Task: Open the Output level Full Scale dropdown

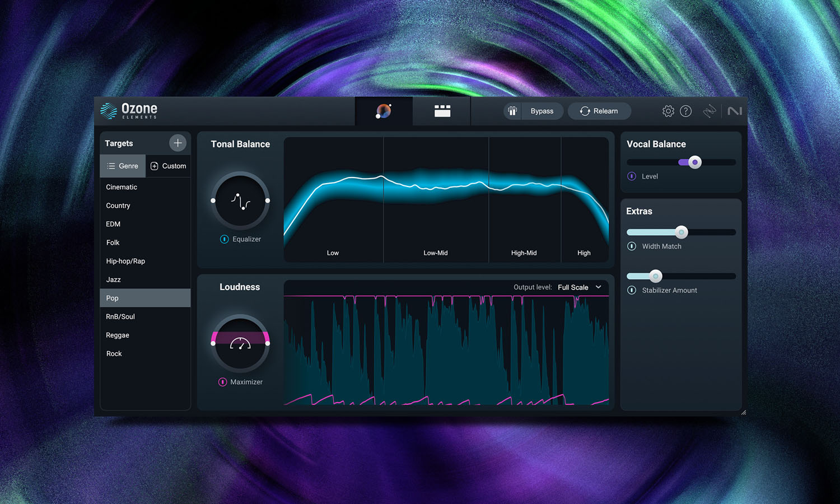Action: coord(580,287)
